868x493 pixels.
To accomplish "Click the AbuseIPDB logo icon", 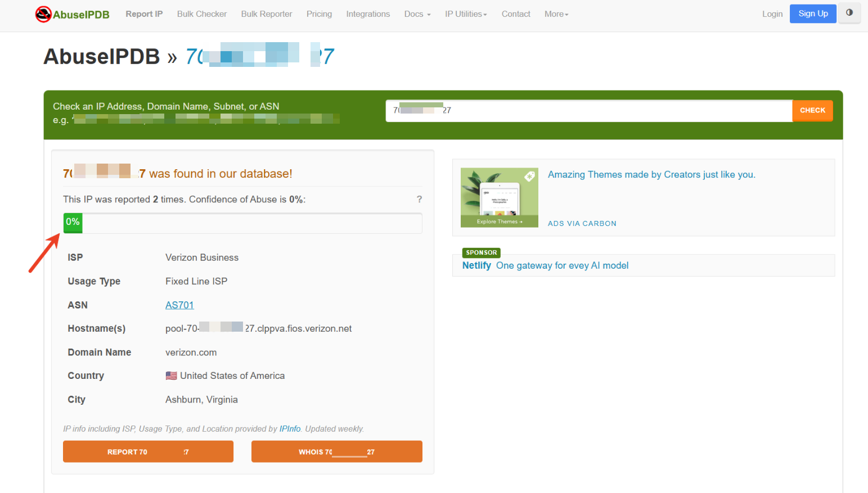I will click(x=43, y=14).
